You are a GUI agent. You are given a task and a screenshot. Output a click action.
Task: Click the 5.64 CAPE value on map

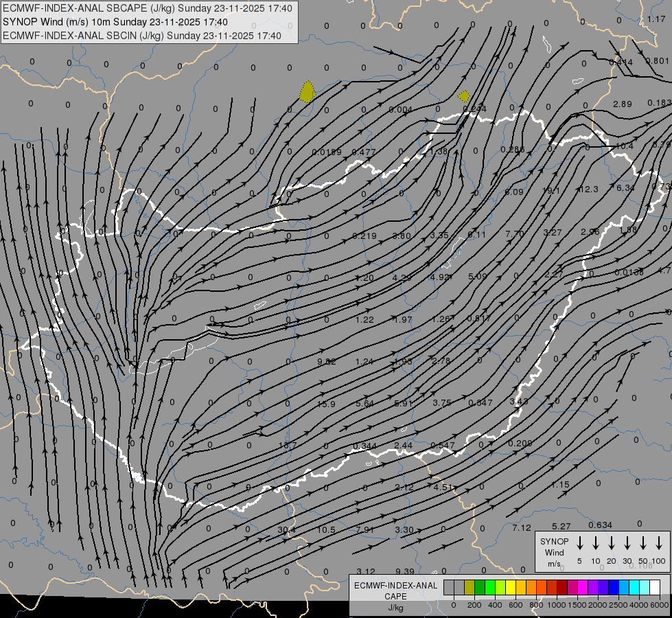pyautogui.click(x=364, y=404)
